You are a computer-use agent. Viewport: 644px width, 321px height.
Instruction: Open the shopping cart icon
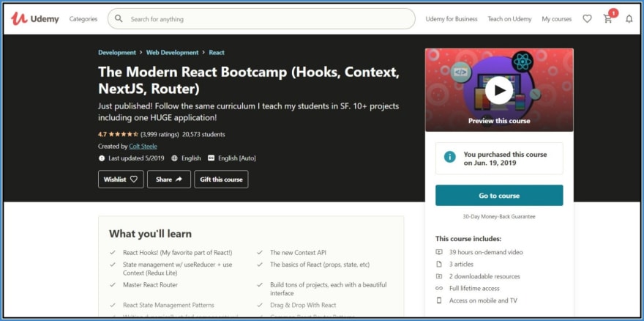pyautogui.click(x=607, y=18)
